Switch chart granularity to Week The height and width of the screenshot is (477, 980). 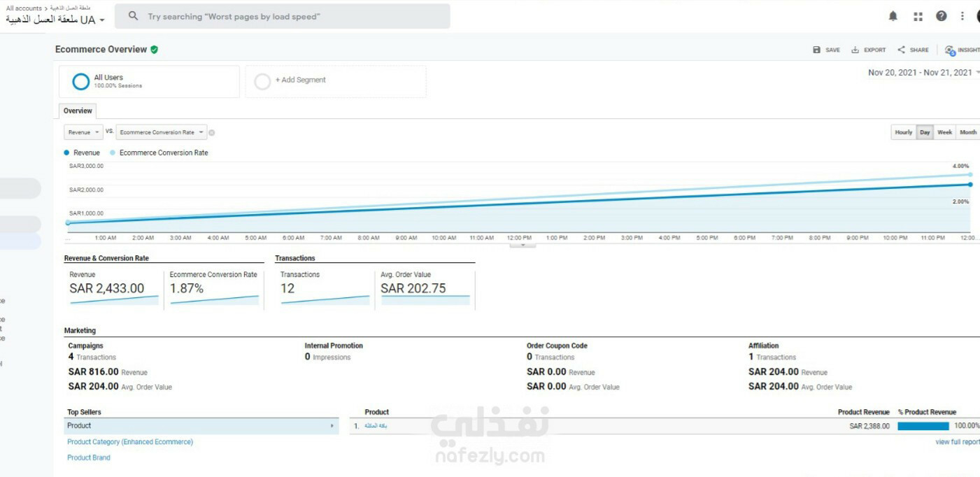(x=944, y=132)
